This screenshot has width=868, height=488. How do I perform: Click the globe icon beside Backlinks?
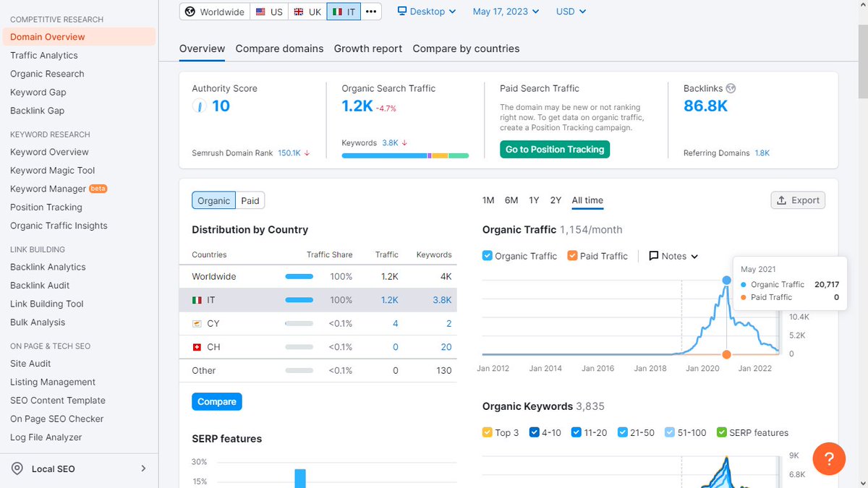pos(731,88)
